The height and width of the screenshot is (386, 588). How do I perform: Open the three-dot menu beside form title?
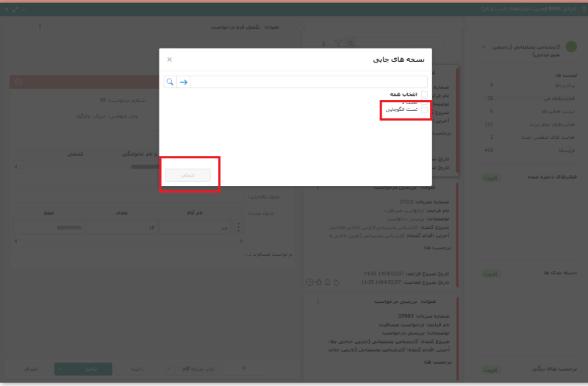(40, 27)
